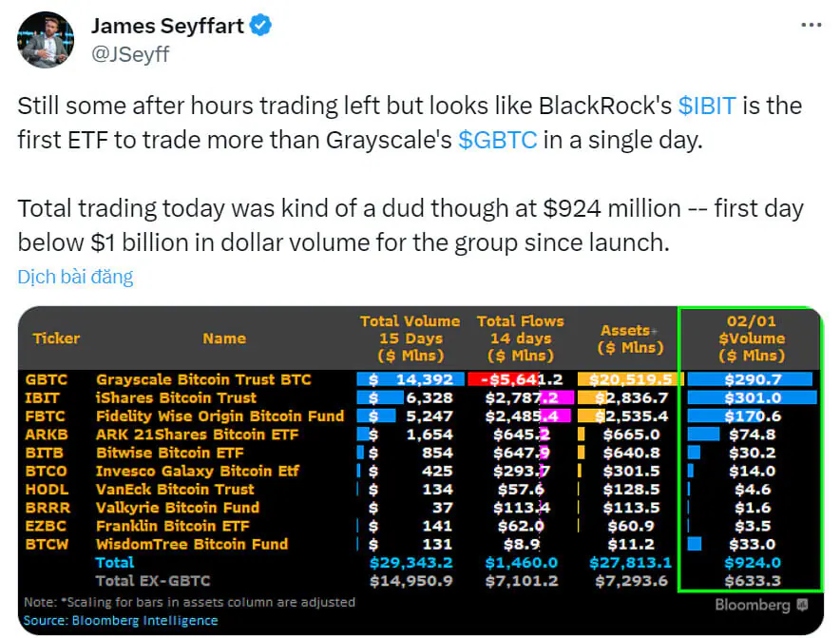The height and width of the screenshot is (638, 840).
Task: Click the $924.0 total volume cell
Action: click(751, 563)
